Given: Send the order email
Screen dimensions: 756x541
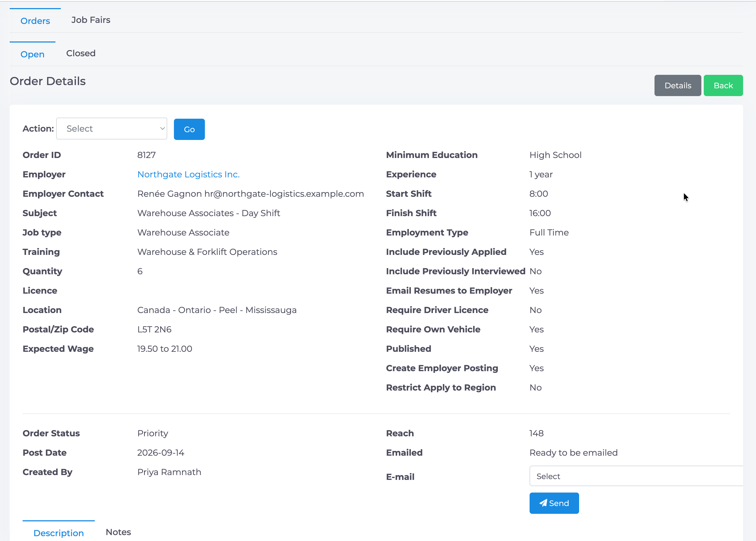Looking at the screenshot, I should (554, 503).
